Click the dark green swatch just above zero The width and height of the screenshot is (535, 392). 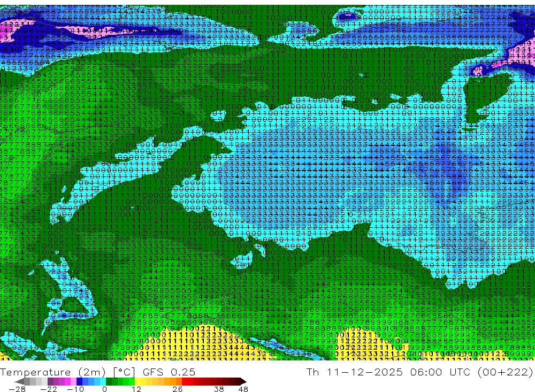(109, 381)
